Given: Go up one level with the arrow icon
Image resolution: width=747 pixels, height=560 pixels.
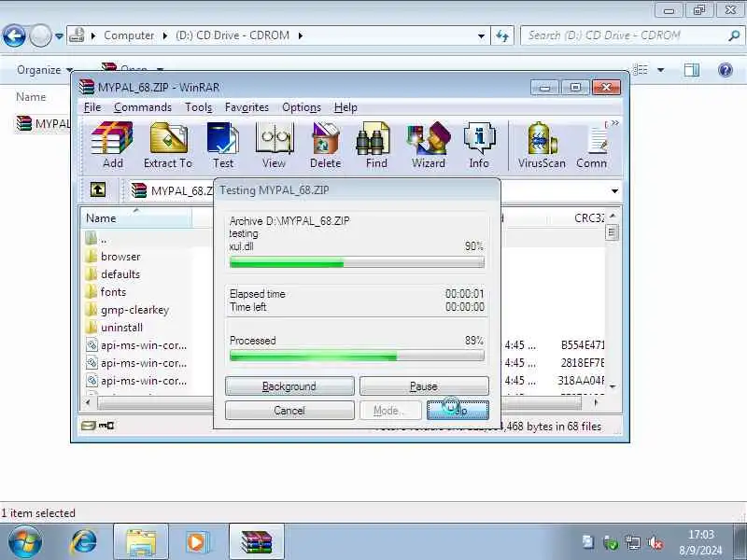Looking at the screenshot, I should 98,190.
